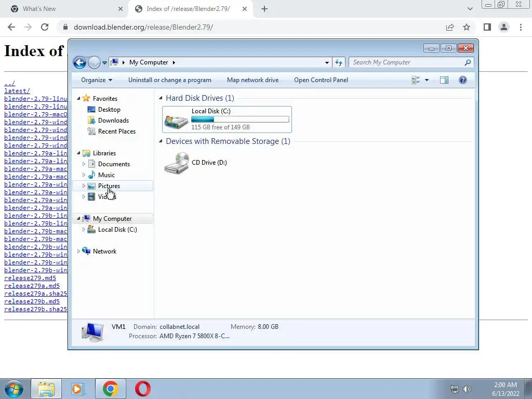Expand the address bar history dropdown
This screenshot has height=399, width=532.
pyautogui.click(x=327, y=62)
